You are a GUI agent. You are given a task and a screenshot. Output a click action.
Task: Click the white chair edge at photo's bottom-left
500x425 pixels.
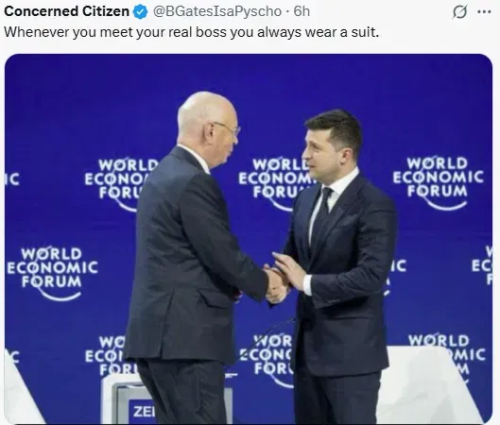pyautogui.click(x=22, y=388)
